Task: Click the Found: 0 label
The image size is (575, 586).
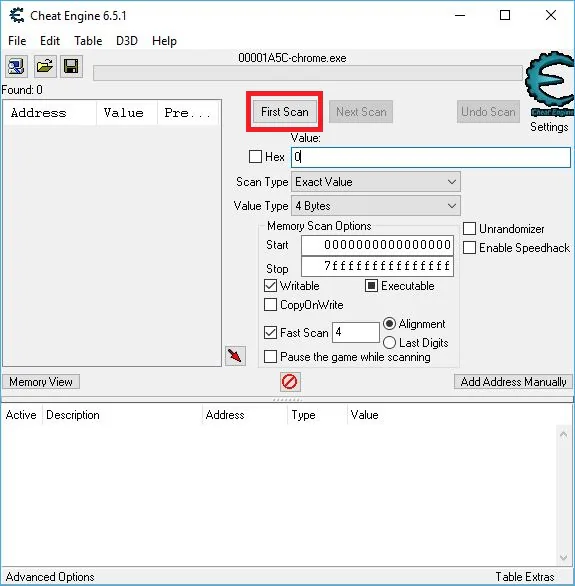Action: [x=22, y=90]
